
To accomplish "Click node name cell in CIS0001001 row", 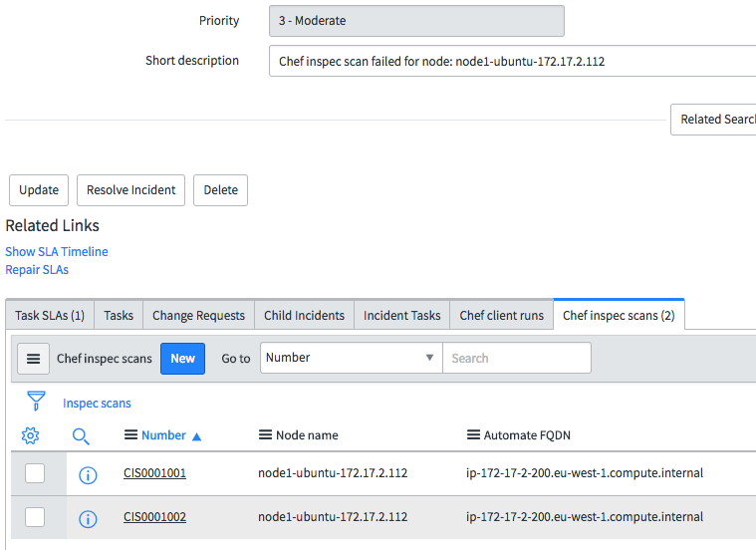I will 333,473.
